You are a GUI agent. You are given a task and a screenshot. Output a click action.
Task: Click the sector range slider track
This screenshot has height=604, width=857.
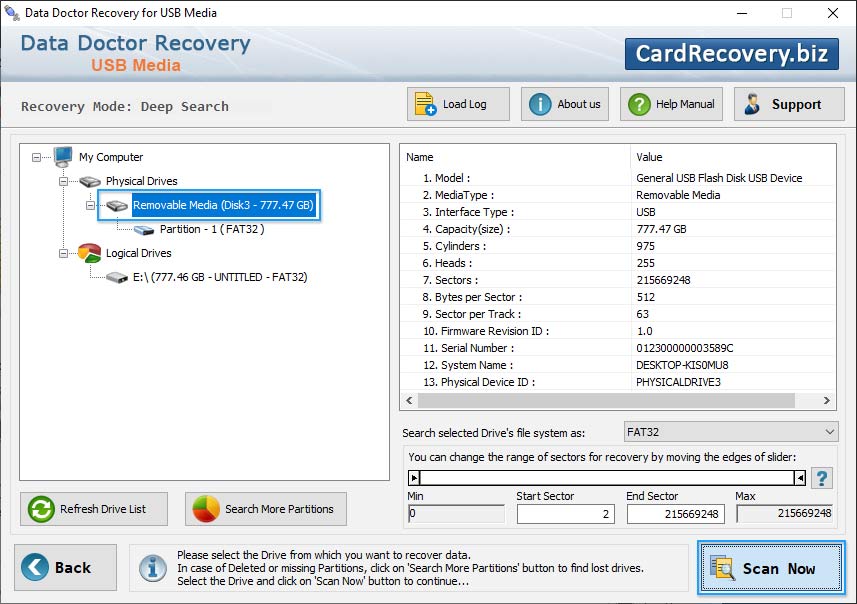click(x=607, y=478)
